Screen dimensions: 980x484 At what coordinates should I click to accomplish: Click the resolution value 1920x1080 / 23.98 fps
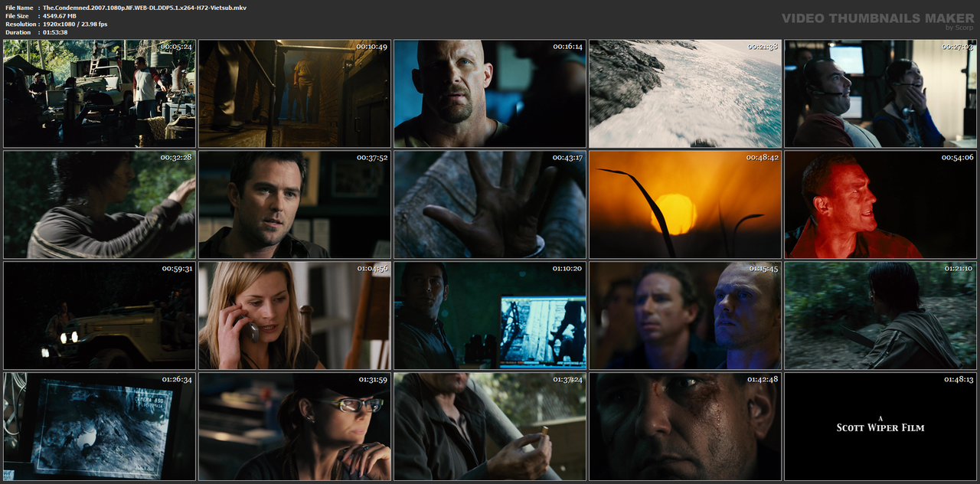coord(75,24)
